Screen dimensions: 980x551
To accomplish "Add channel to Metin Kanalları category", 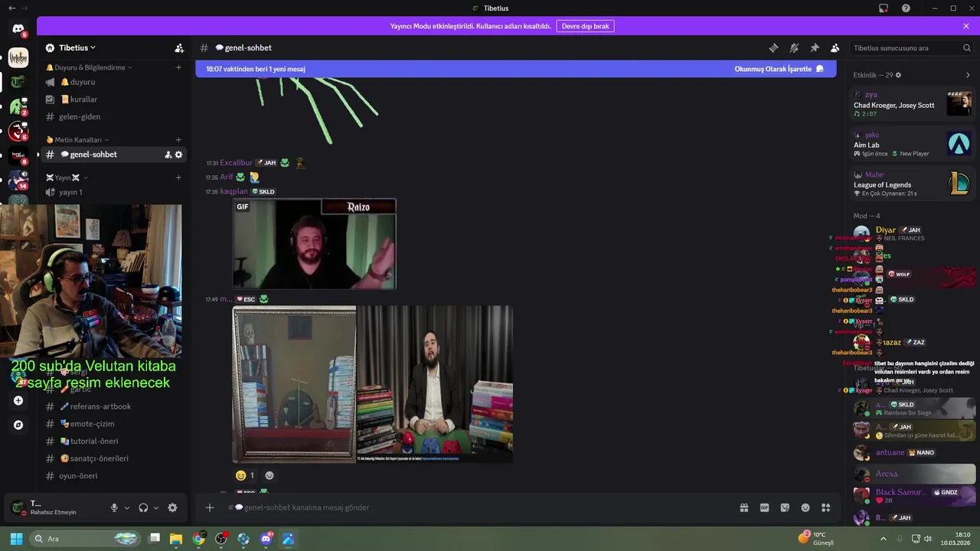I will coord(178,140).
